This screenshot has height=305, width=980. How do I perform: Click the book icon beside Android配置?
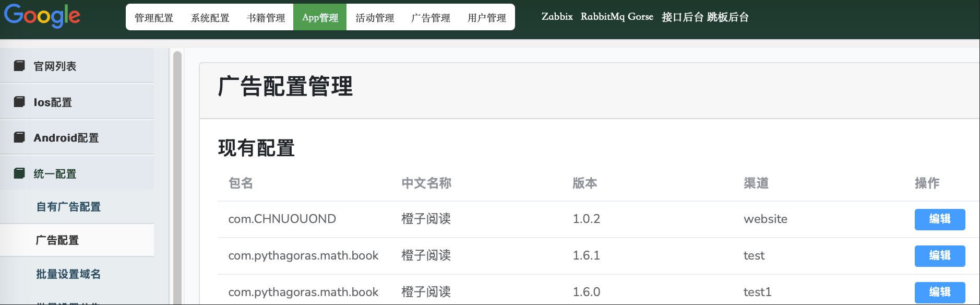pyautogui.click(x=19, y=137)
